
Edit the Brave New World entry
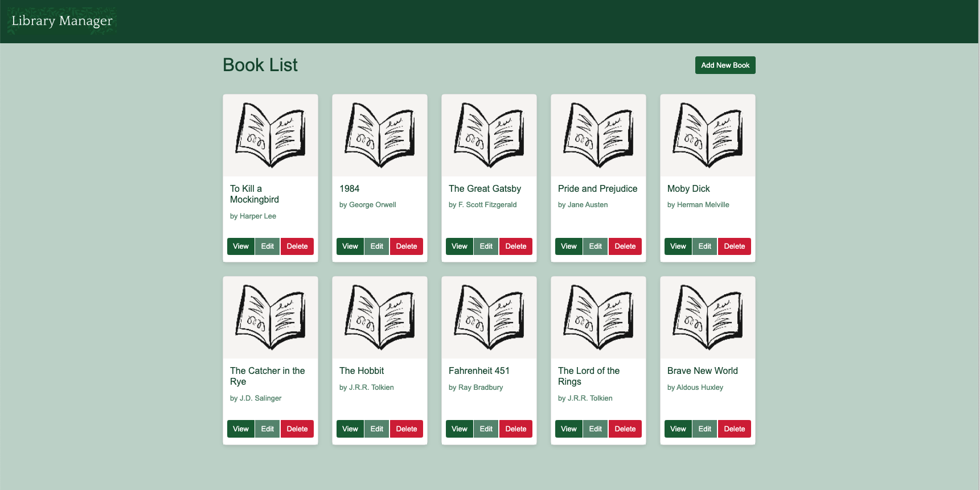[704, 429]
